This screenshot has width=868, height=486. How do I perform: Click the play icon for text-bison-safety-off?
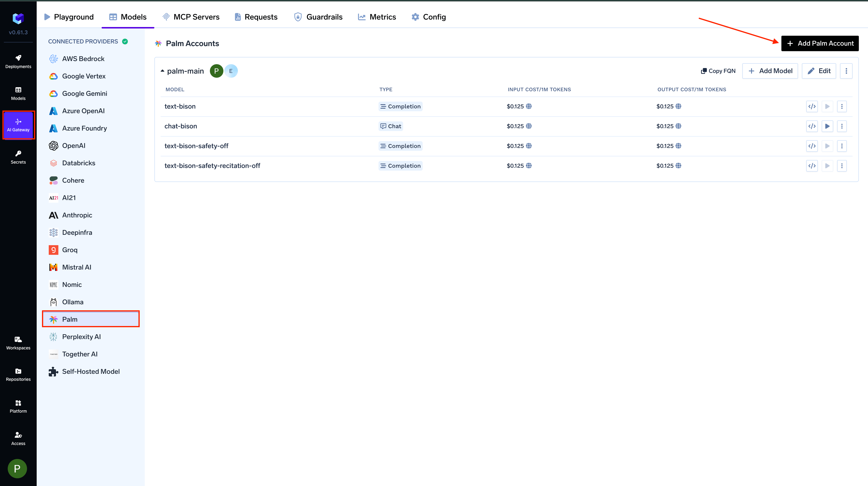827,146
